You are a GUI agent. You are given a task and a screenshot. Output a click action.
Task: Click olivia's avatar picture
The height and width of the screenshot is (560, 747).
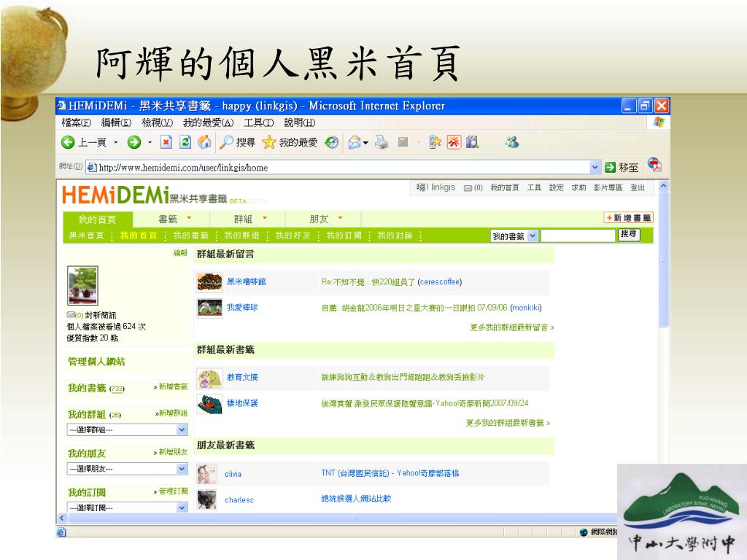tap(207, 474)
